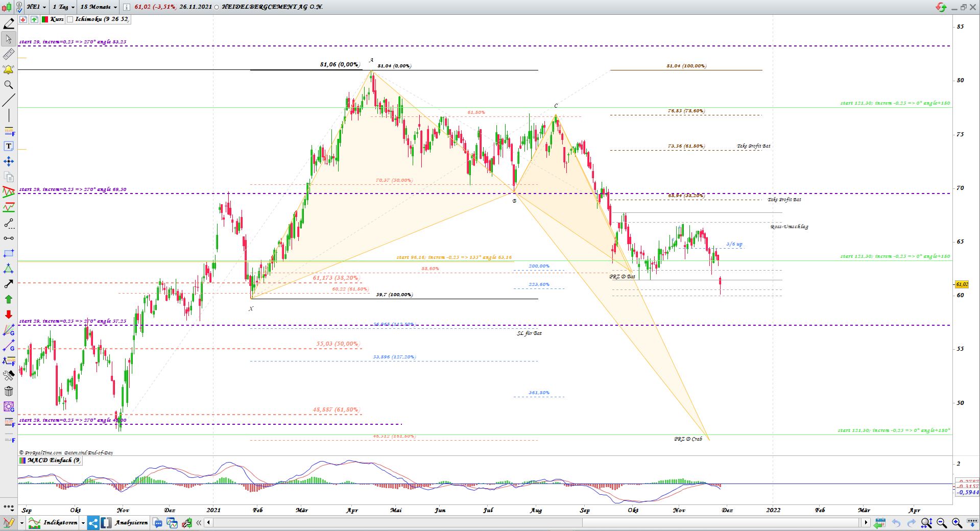Click the zoom in magnifier icon
The height and width of the screenshot is (531, 980).
[957, 523]
